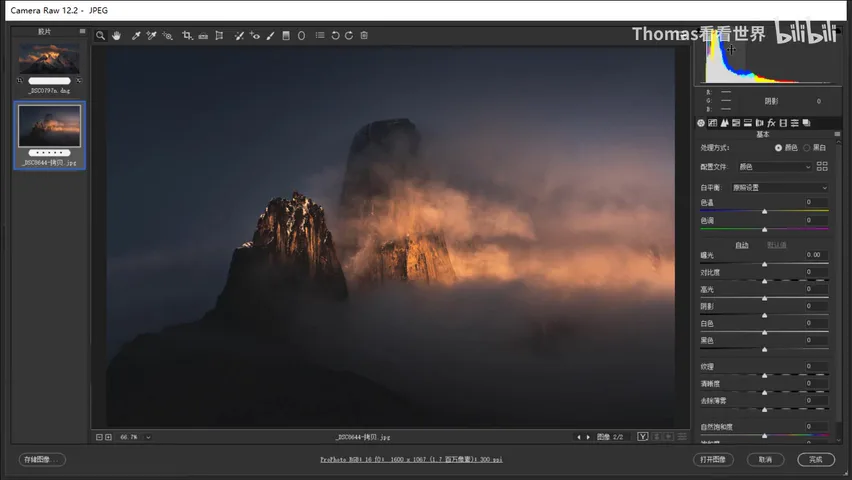The height and width of the screenshot is (480, 852).
Task: Click the 阴影 shadows slider handle
Action: (765, 315)
